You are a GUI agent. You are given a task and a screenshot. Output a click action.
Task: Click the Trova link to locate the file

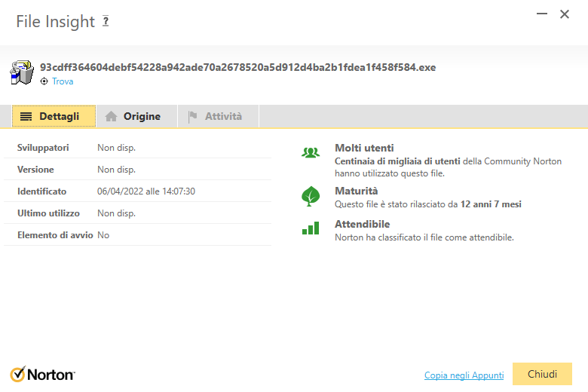(63, 81)
